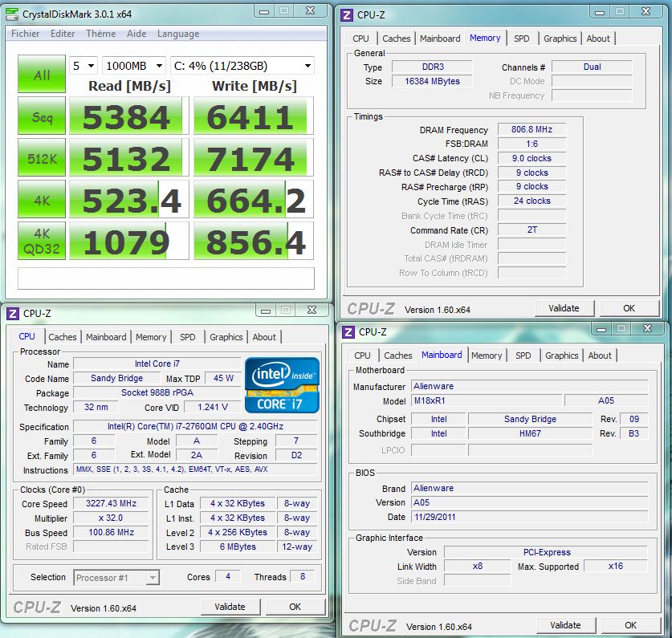Close the CPU-Z Memory window
The height and width of the screenshot is (638, 672).
646,12
